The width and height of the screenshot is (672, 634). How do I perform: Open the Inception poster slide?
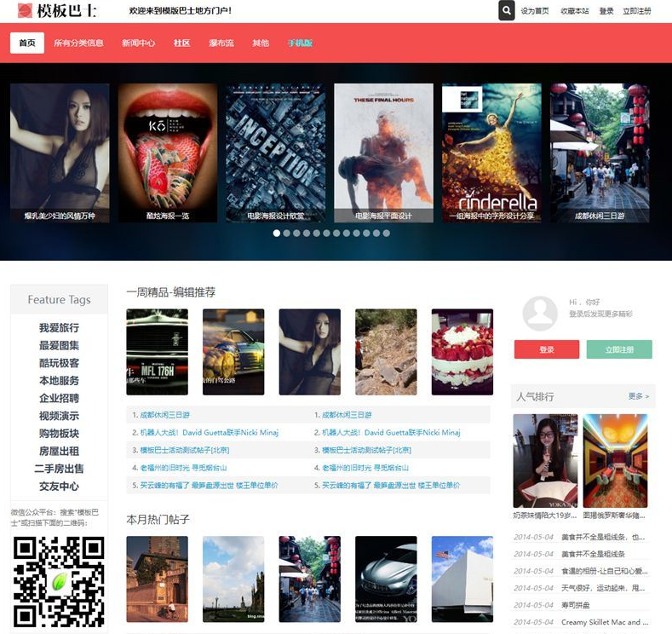coord(275,153)
